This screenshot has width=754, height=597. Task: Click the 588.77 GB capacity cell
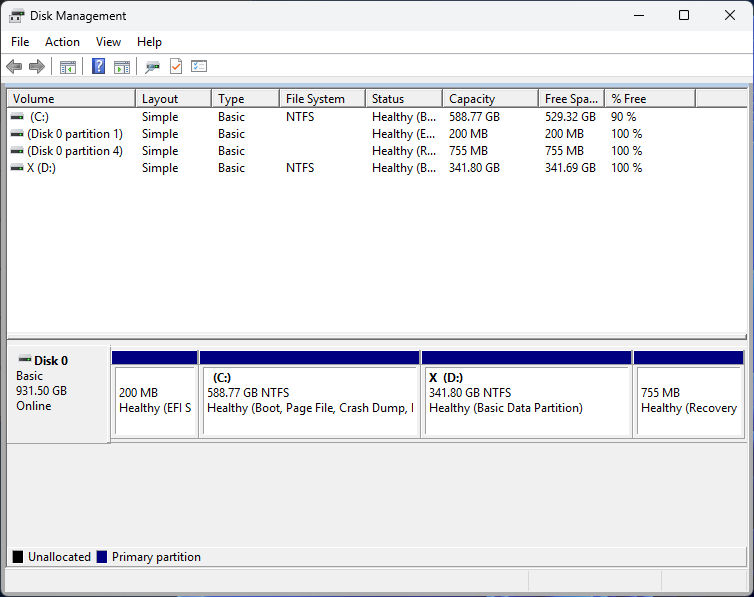tap(474, 117)
